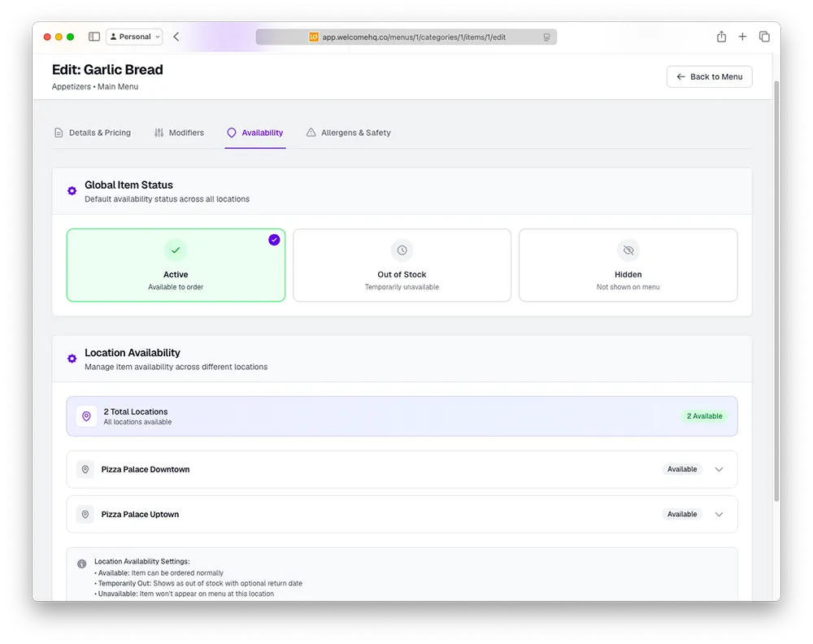This screenshot has height=644, width=813.
Task: Show the tab overview icon
Action: click(764, 37)
